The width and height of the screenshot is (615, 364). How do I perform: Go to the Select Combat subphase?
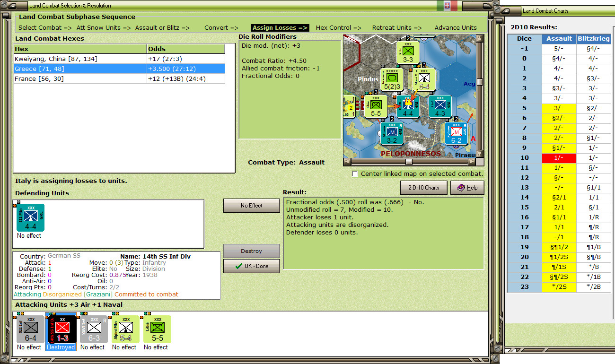[x=45, y=28]
